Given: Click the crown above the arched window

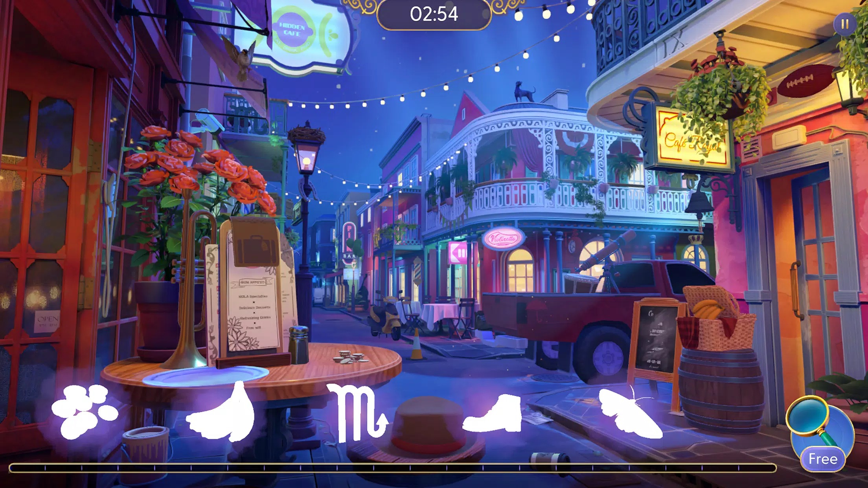Looking at the screenshot, I should tap(695, 239).
